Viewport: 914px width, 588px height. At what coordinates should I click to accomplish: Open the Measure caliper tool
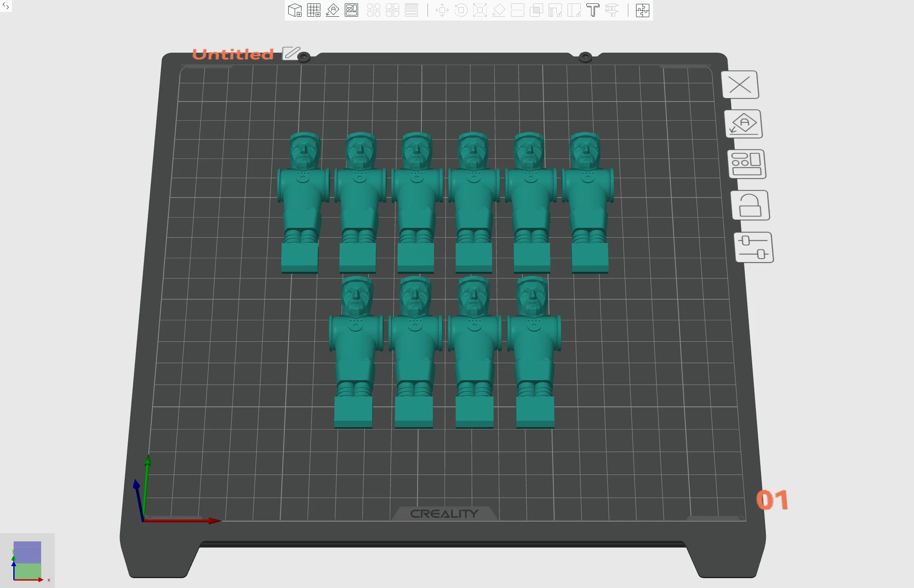point(612,10)
